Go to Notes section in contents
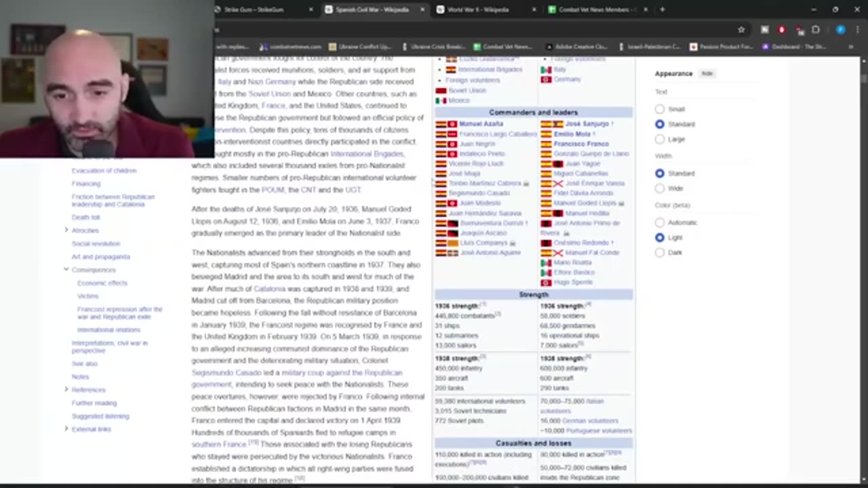The width and height of the screenshot is (868, 488). (80, 377)
